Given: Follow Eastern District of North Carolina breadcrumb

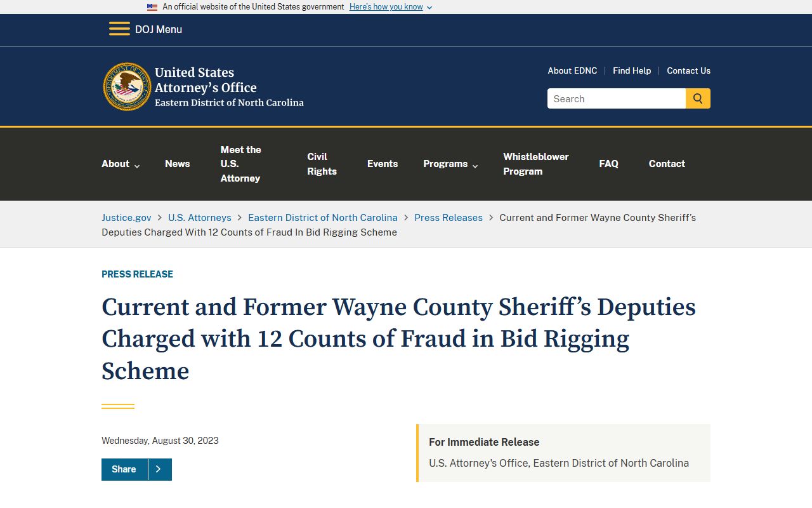Looking at the screenshot, I should pyautogui.click(x=323, y=218).
